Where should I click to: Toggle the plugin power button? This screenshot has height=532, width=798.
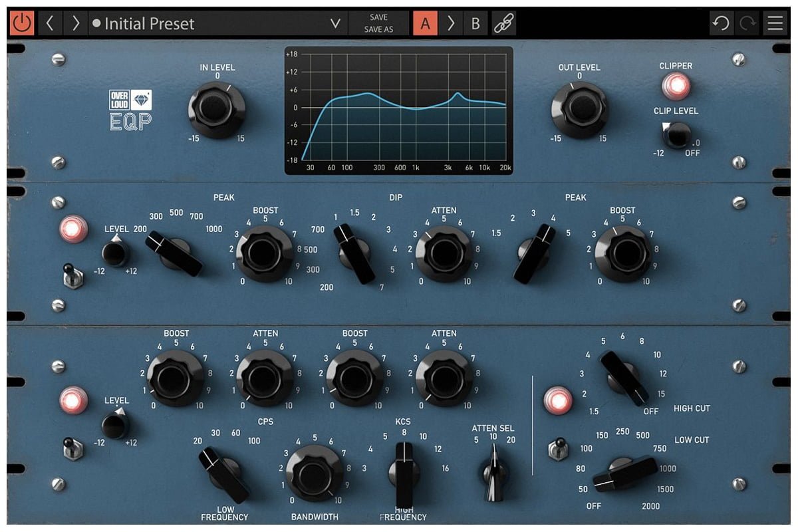22,23
